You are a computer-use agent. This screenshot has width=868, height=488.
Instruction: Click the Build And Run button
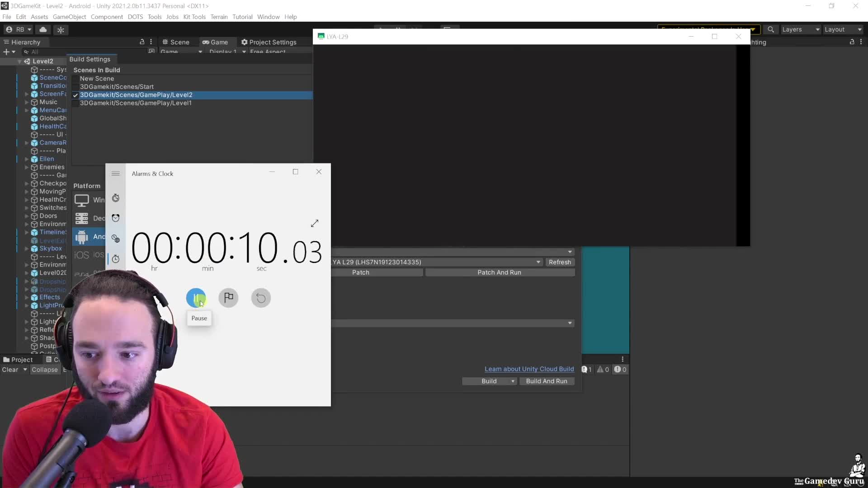(547, 381)
